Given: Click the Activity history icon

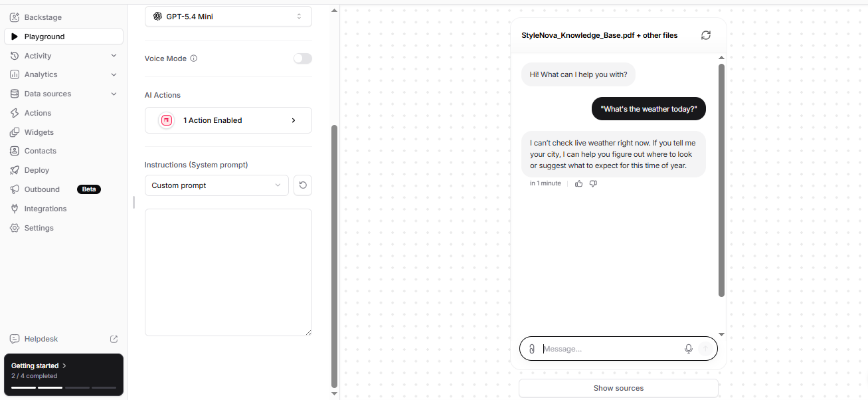Looking at the screenshot, I should [x=15, y=56].
